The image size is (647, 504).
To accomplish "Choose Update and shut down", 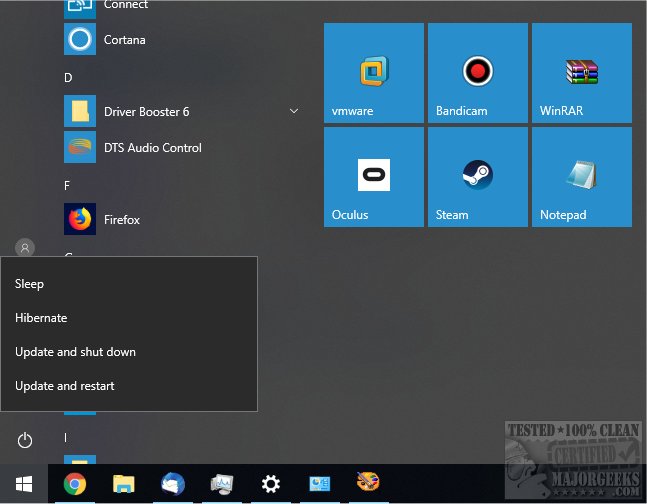I will click(x=129, y=352).
